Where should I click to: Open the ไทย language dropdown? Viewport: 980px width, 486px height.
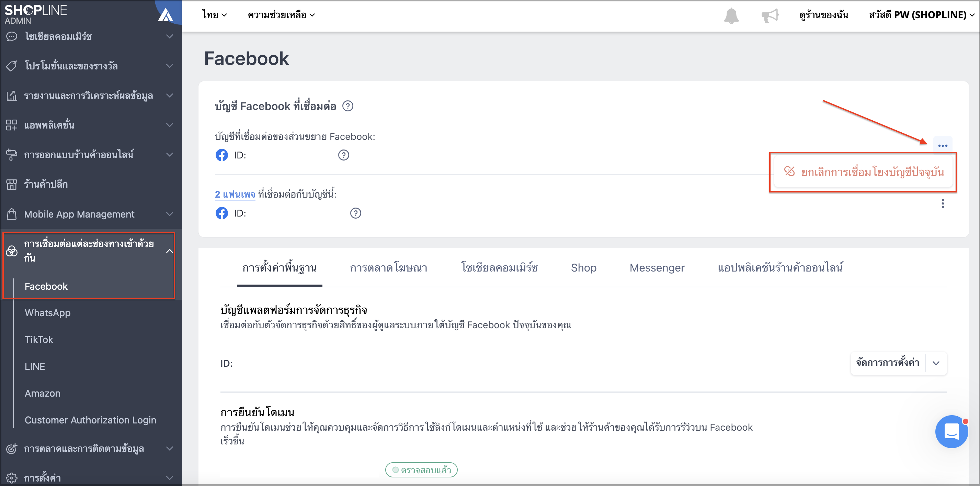214,15
